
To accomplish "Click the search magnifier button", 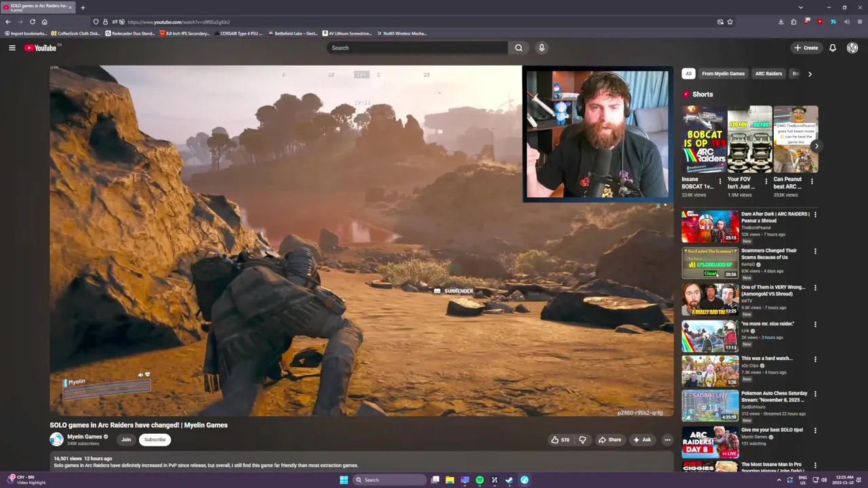I will tap(519, 47).
